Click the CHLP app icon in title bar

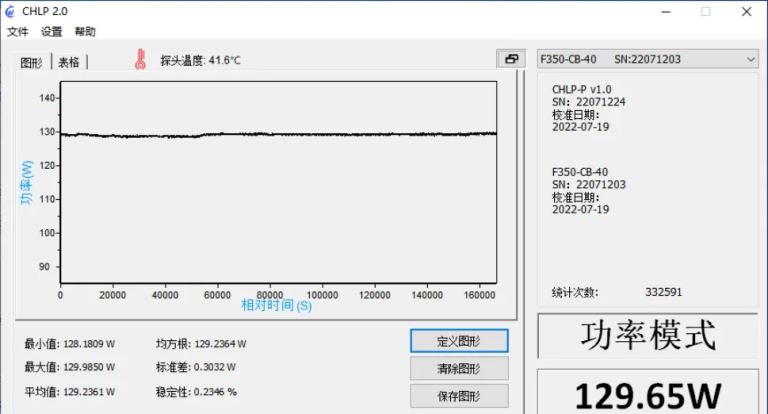click(x=10, y=11)
